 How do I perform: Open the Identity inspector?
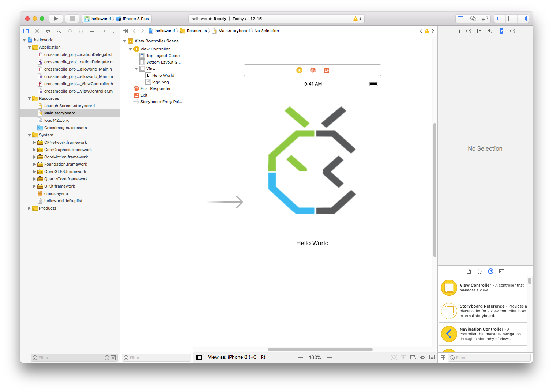tap(479, 31)
